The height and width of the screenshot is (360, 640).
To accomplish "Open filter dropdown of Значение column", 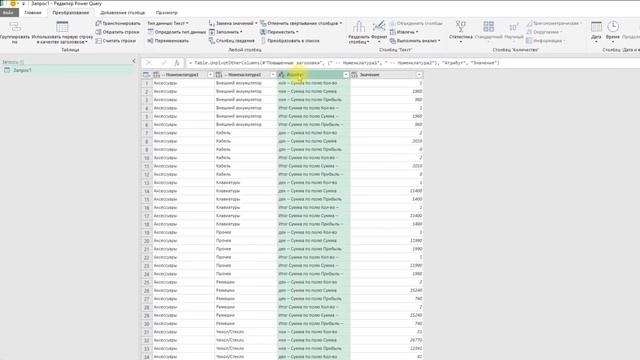I will pos(419,75).
